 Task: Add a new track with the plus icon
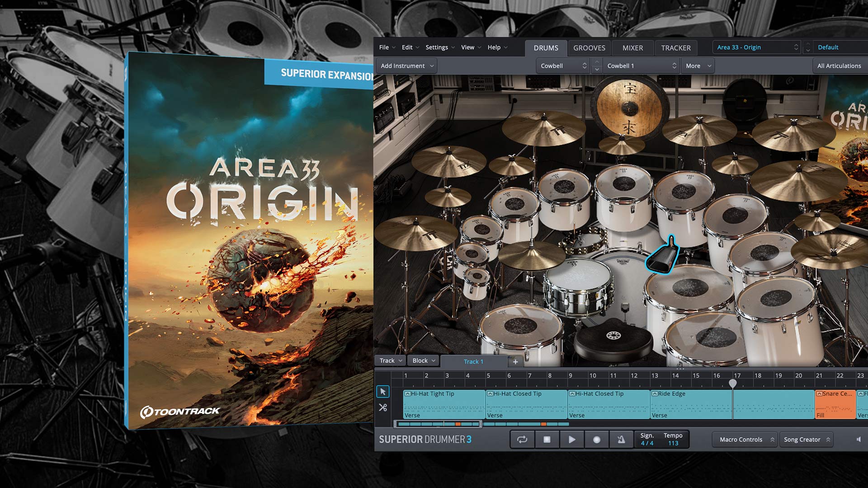point(515,361)
